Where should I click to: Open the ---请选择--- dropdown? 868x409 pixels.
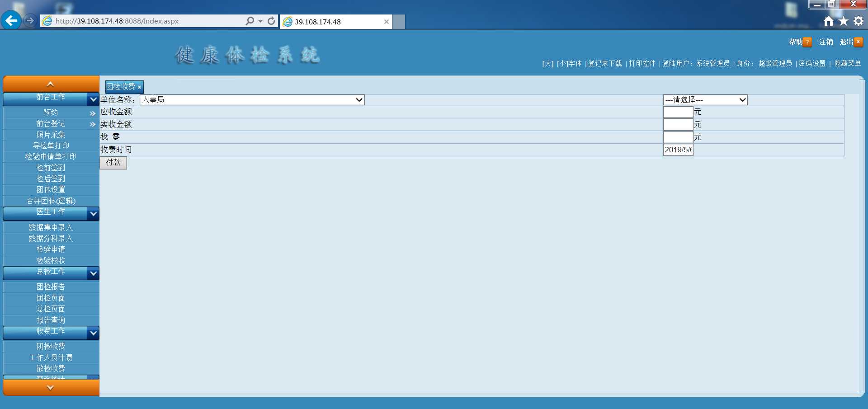tap(705, 100)
